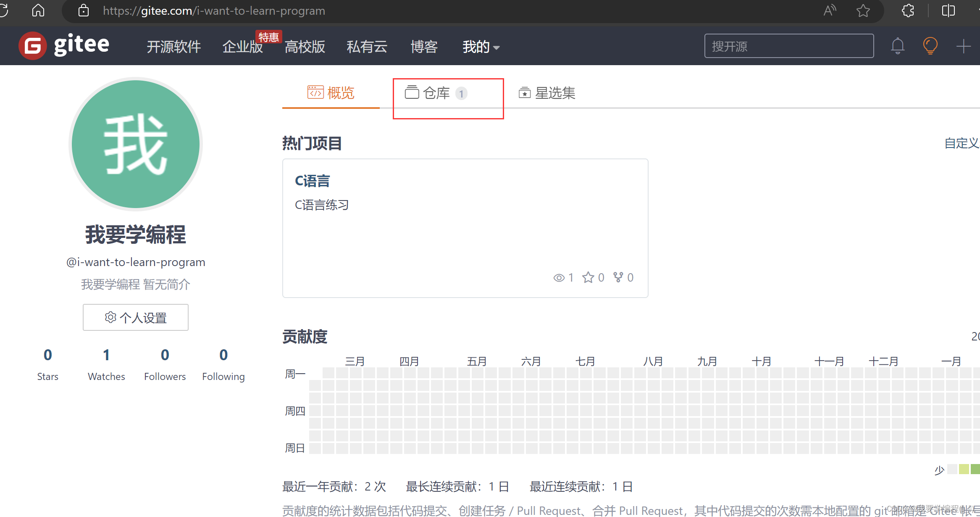Switch to the 仓库 tab
Screen dimensions: 980x517
(436, 93)
